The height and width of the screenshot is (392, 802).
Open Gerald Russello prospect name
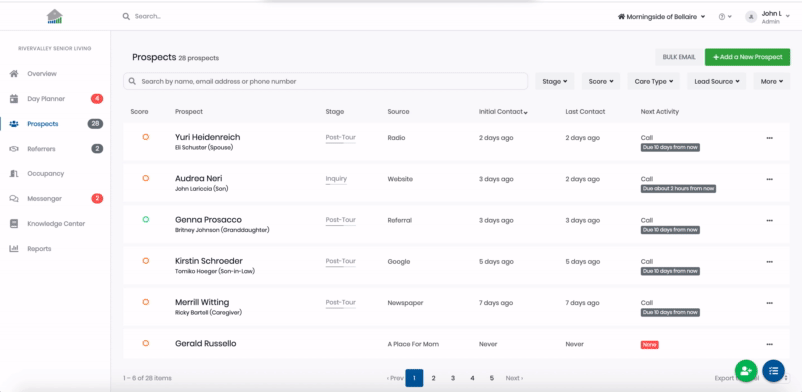pos(206,344)
